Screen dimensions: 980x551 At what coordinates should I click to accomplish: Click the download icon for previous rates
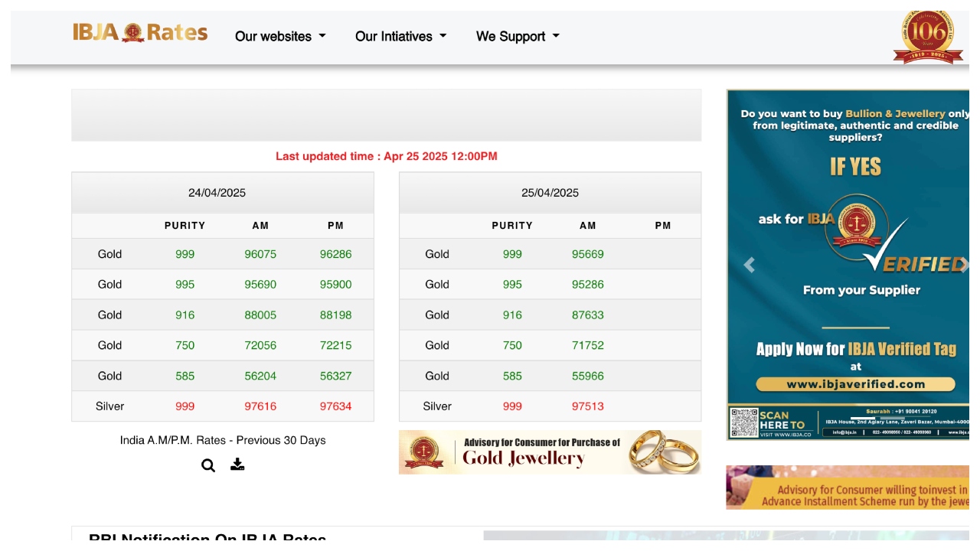point(237,465)
